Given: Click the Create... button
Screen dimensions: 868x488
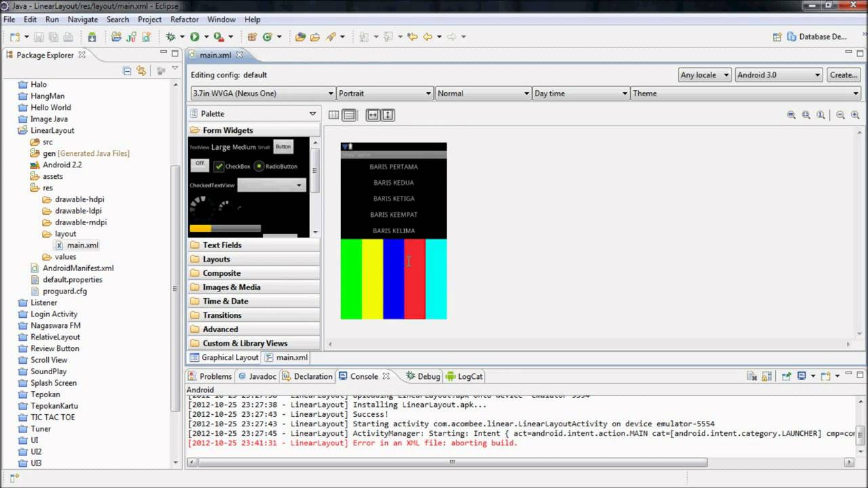Looking at the screenshot, I should tap(844, 75).
